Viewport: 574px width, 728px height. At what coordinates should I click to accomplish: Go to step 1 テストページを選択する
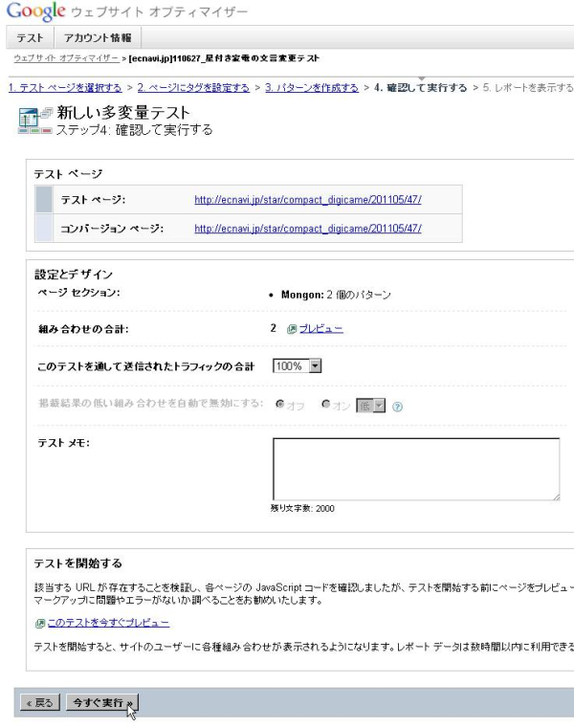tap(65, 87)
